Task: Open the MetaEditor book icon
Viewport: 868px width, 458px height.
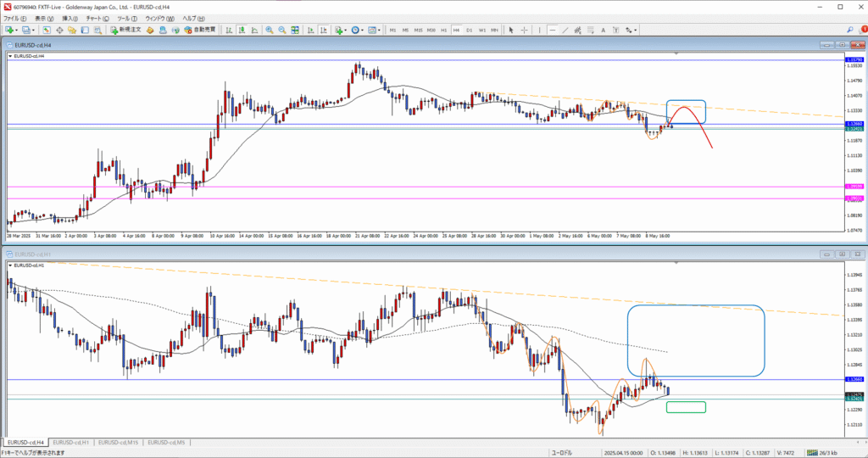Action: pos(150,30)
